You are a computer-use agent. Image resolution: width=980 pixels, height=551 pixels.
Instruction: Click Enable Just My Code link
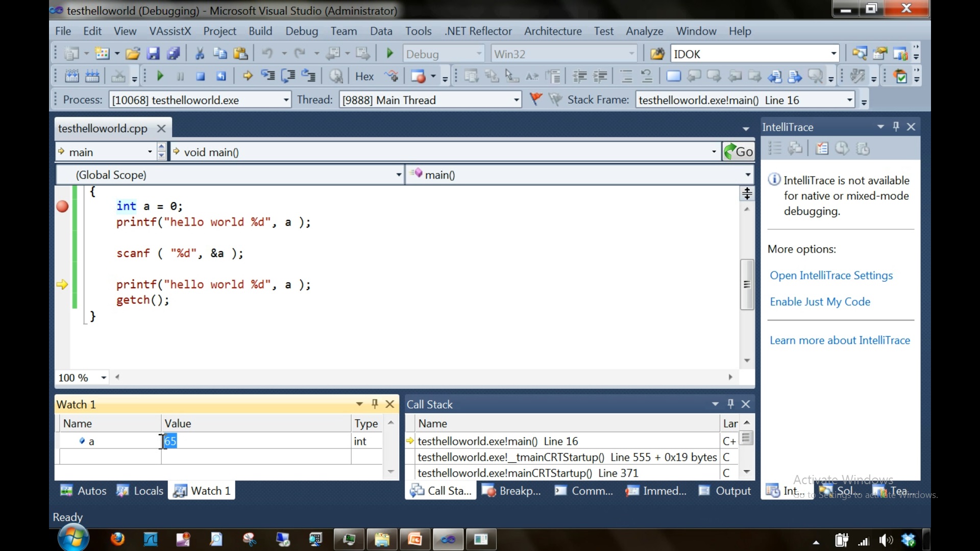click(x=820, y=302)
